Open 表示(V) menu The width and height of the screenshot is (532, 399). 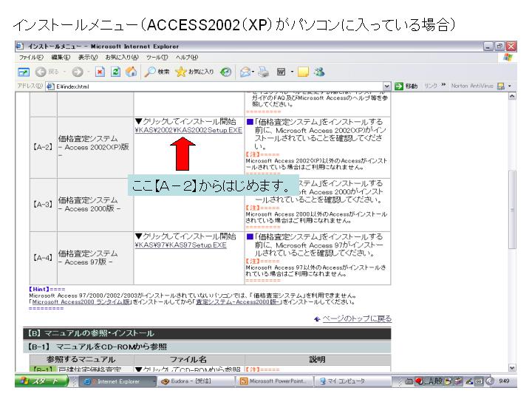click(87, 58)
